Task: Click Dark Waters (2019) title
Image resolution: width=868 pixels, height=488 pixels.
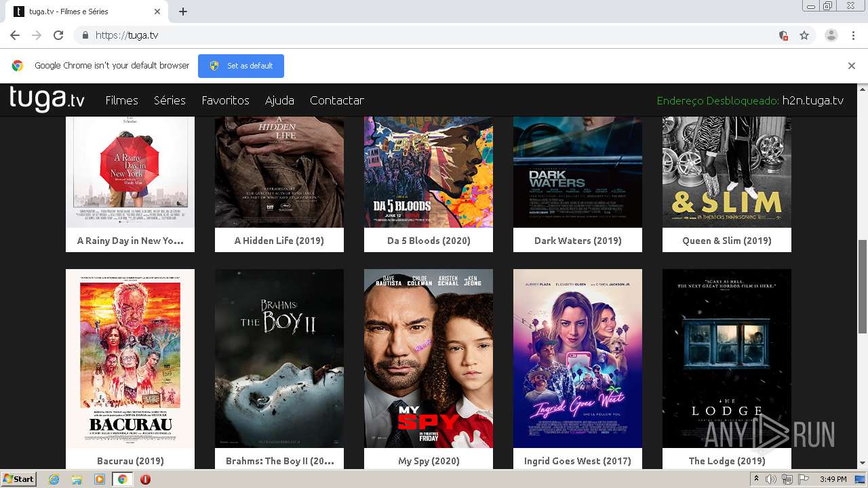Action: coord(578,241)
